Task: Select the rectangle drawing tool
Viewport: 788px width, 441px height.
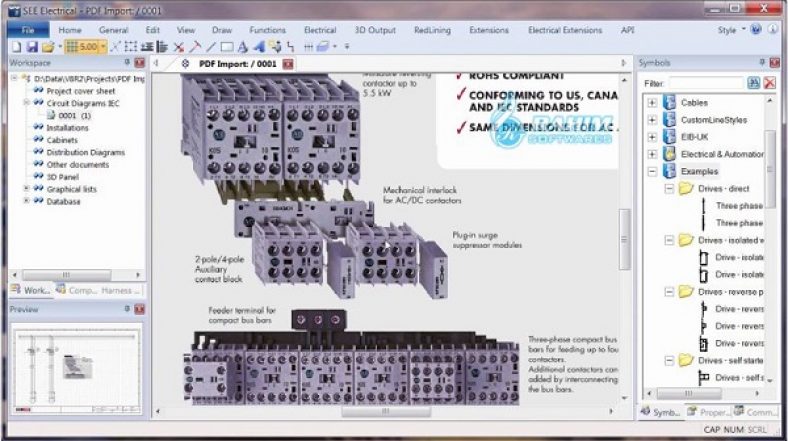Action: [x=227, y=47]
